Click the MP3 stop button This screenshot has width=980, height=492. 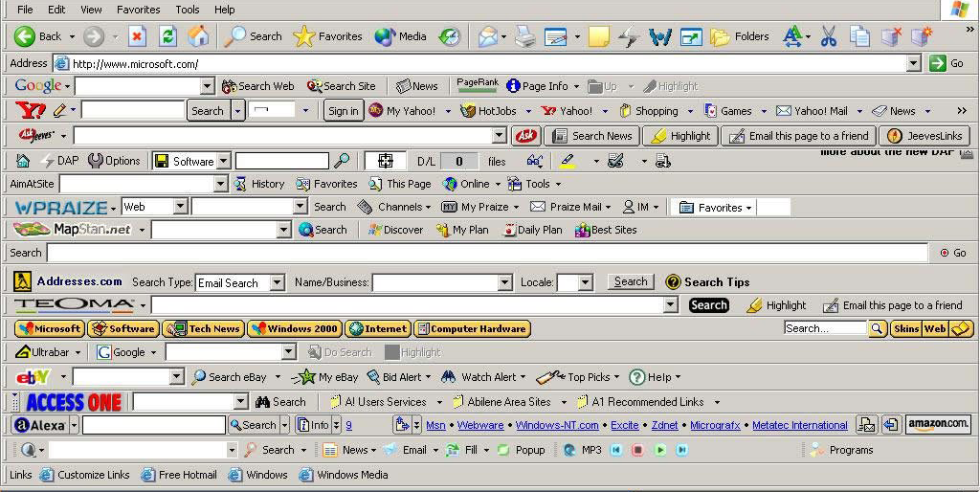coord(637,450)
